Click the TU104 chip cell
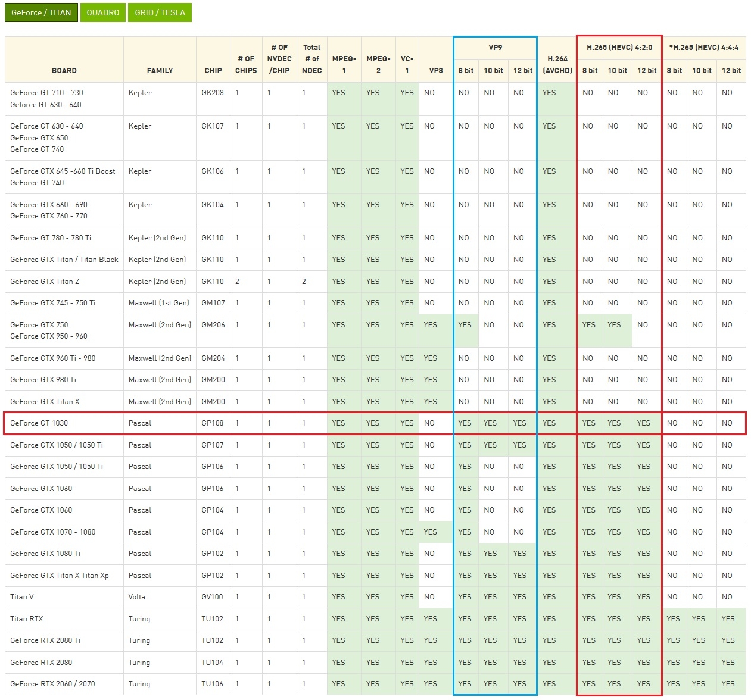 click(213, 662)
